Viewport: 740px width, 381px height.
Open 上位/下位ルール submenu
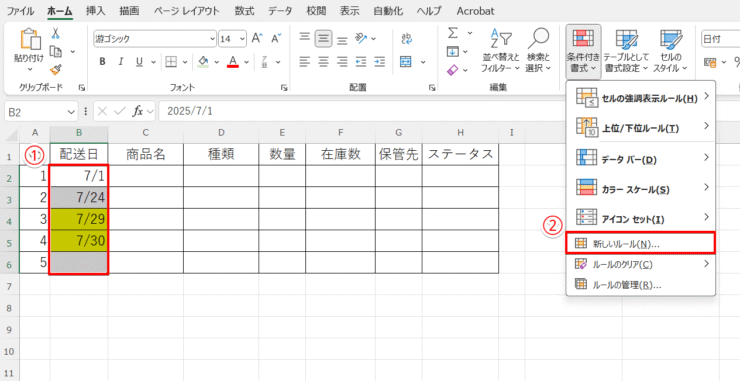(x=640, y=128)
